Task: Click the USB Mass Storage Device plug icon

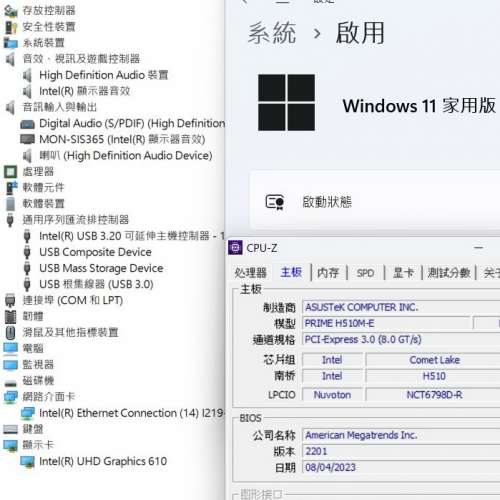Action: click(x=27, y=268)
